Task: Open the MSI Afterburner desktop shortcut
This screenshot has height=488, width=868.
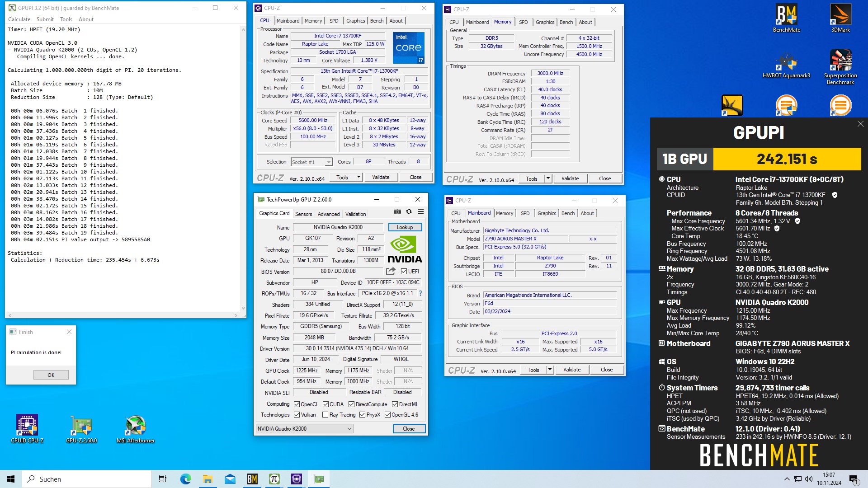Action: coord(136,429)
